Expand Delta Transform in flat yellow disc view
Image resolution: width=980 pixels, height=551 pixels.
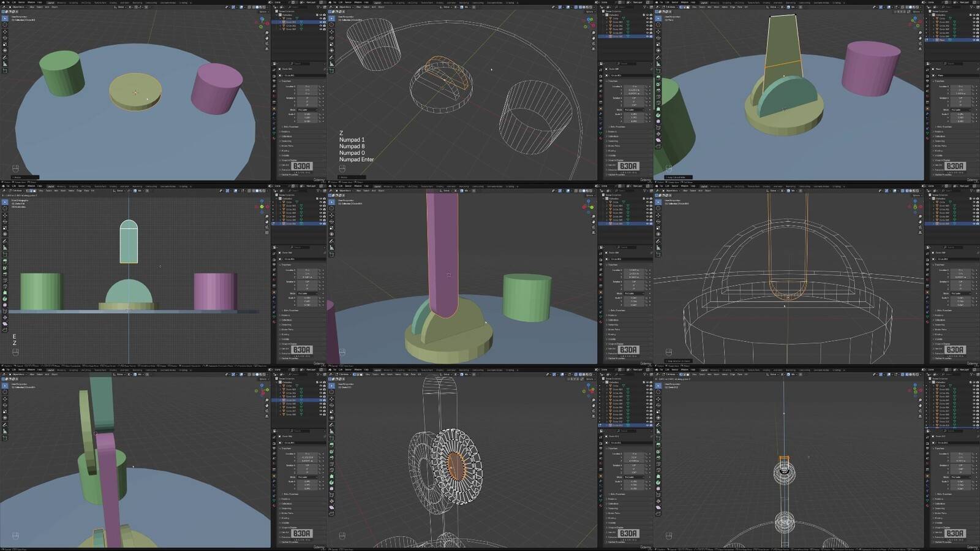(291, 127)
